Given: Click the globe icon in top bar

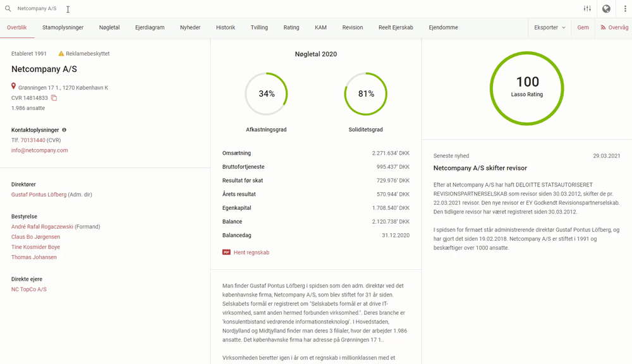Looking at the screenshot, I should (x=606, y=8).
